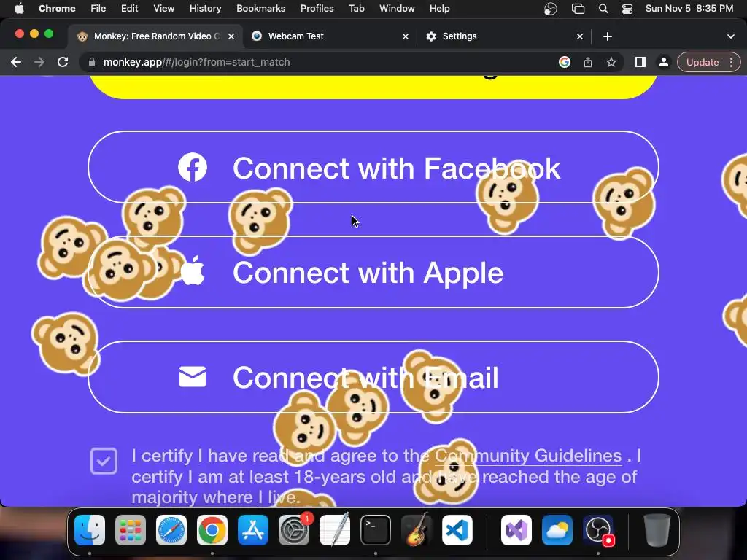This screenshot has width=747, height=560.
Task: Open System Settings from the Dock
Action: 294,530
